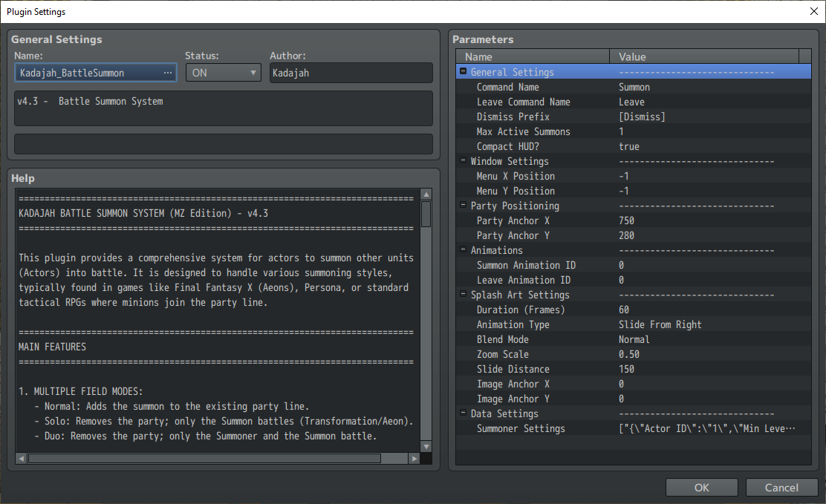Select the Blend Mode parameter row

coord(633,339)
